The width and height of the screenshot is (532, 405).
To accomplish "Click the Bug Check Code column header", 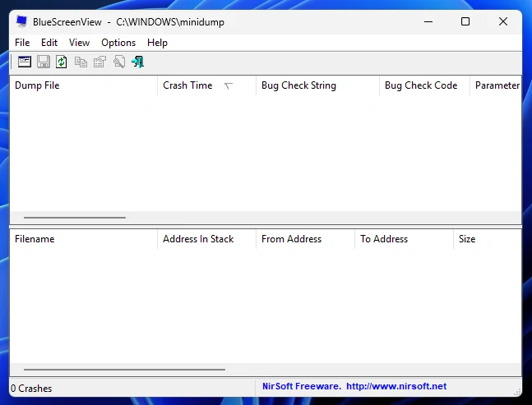I will pos(424,85).
